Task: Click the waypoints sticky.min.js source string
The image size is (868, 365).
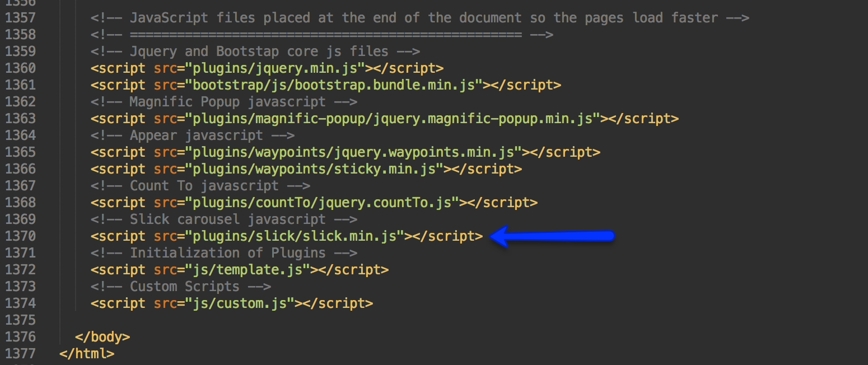Action: click(x=318, y=169)
